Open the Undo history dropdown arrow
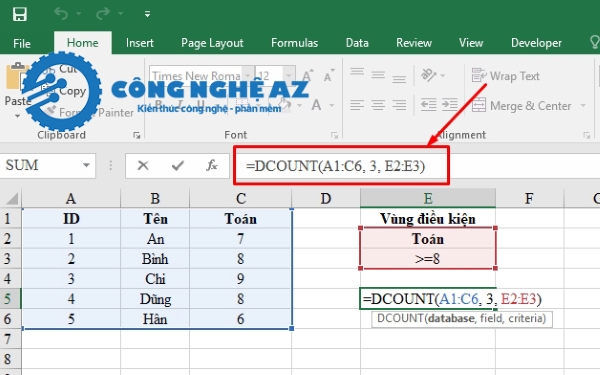Image resolution: width=600 pixels, height=375 pixels. [x=78, y=14]
